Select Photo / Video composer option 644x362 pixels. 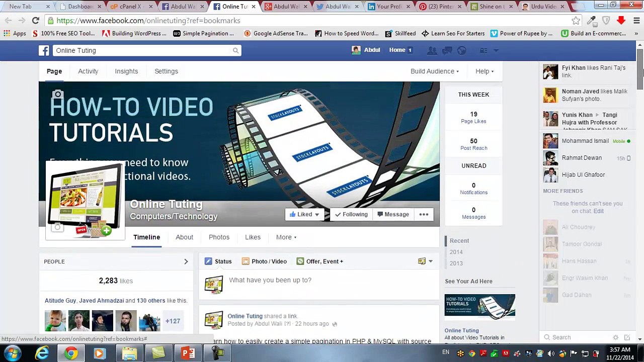[x=264, y=261]
